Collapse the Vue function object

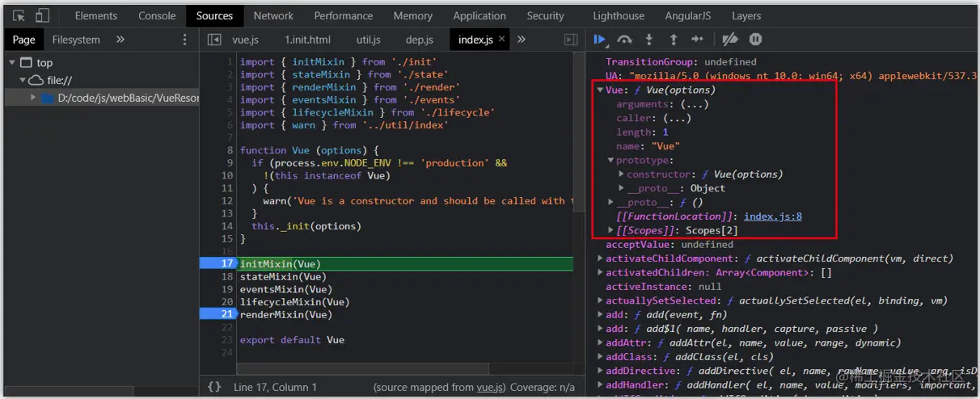click(600, 90)
